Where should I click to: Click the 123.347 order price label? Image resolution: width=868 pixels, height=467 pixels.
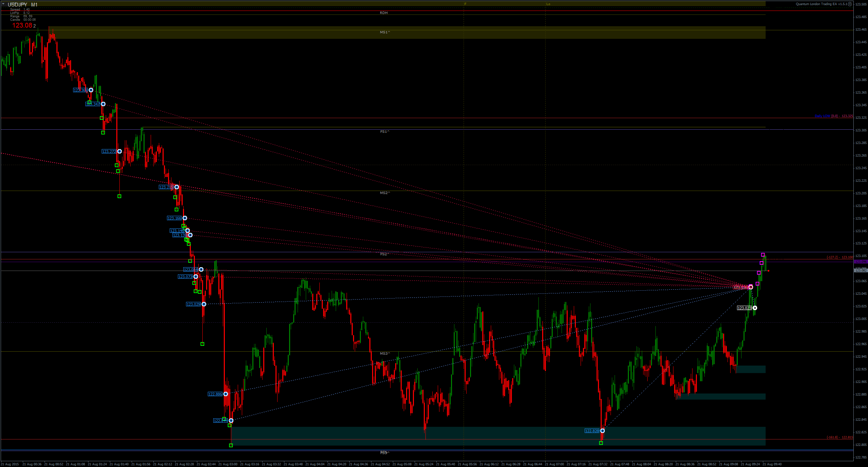click(x=93, y=104)
